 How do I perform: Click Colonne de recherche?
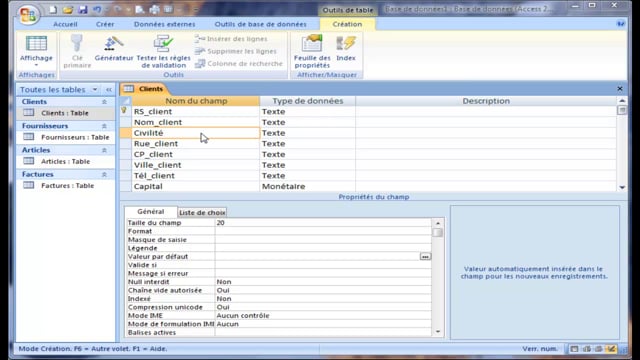pos(239,64)
